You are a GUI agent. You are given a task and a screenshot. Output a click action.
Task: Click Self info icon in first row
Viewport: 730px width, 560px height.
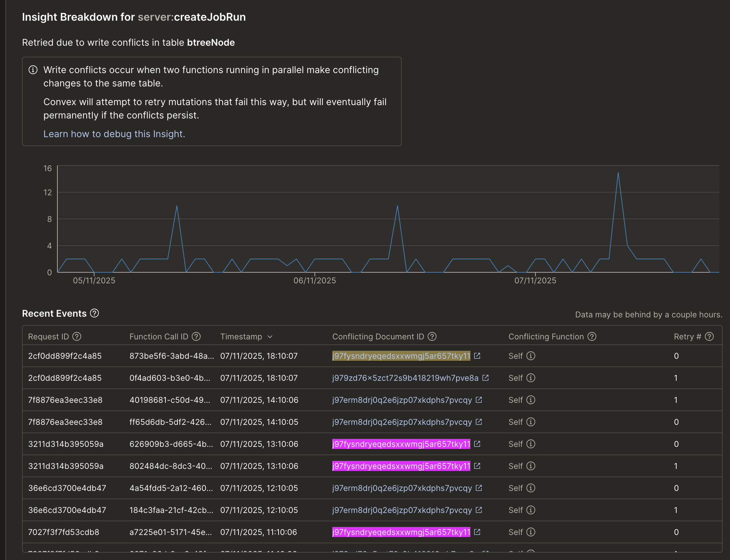tap(530, 356)
